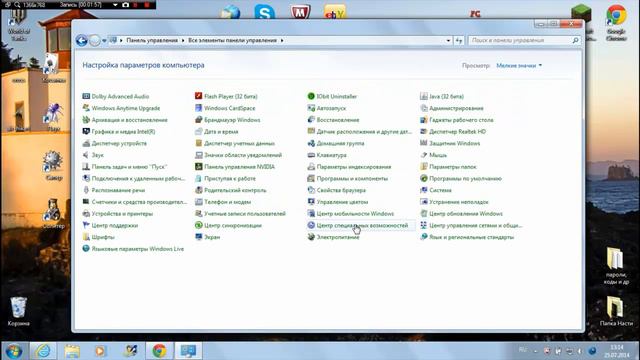The image size is (640, 360).
Task: Open Windows Explorer from the taskbar
Action: coord(72,351)
